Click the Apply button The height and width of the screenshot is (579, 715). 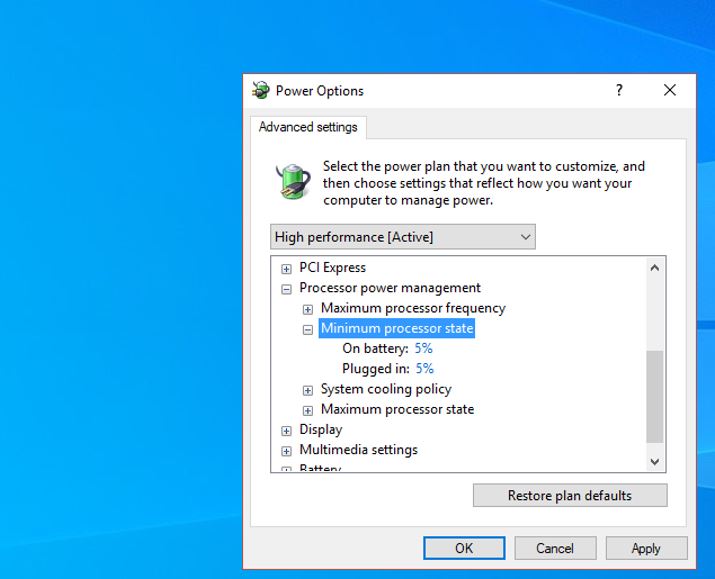coord(645,548)
